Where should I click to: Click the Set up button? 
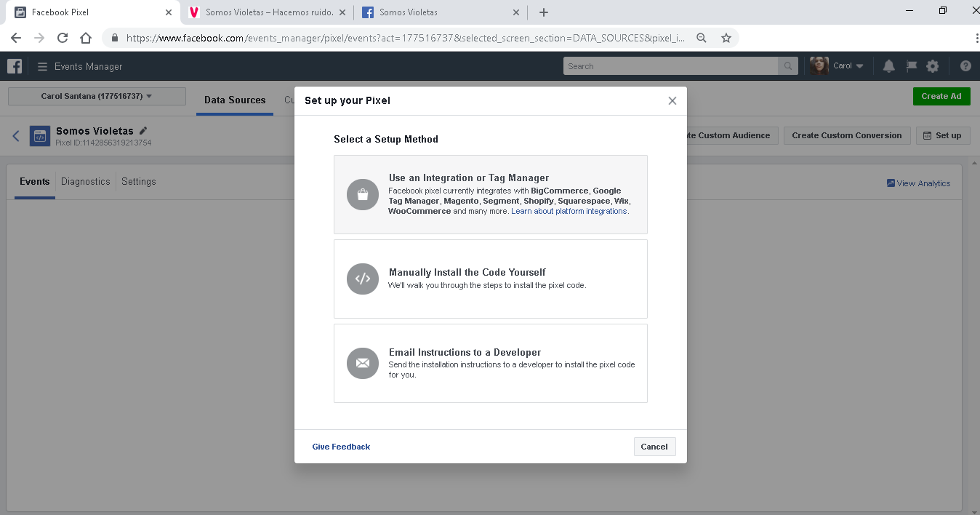943,135
